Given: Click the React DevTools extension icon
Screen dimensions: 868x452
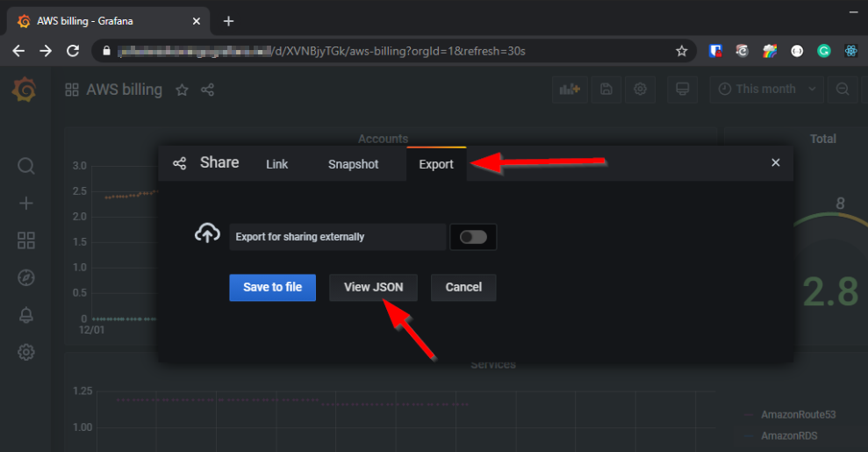Looking at the screenshot, I should tap(850, 51).
